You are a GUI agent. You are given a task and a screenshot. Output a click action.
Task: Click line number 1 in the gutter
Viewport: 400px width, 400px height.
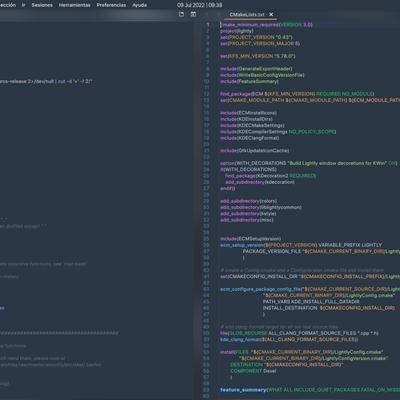tap(208, 25)
